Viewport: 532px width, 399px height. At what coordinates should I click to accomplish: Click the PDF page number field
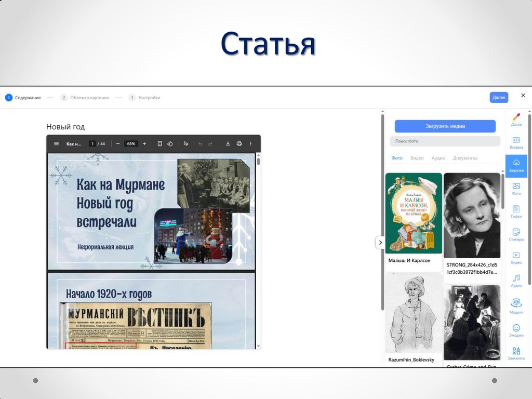(x=92, y=144)
